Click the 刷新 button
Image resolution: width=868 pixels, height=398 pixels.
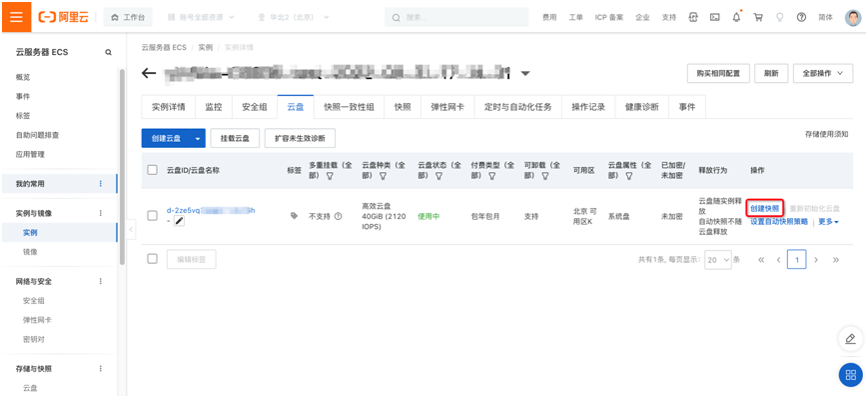(771, 73)
